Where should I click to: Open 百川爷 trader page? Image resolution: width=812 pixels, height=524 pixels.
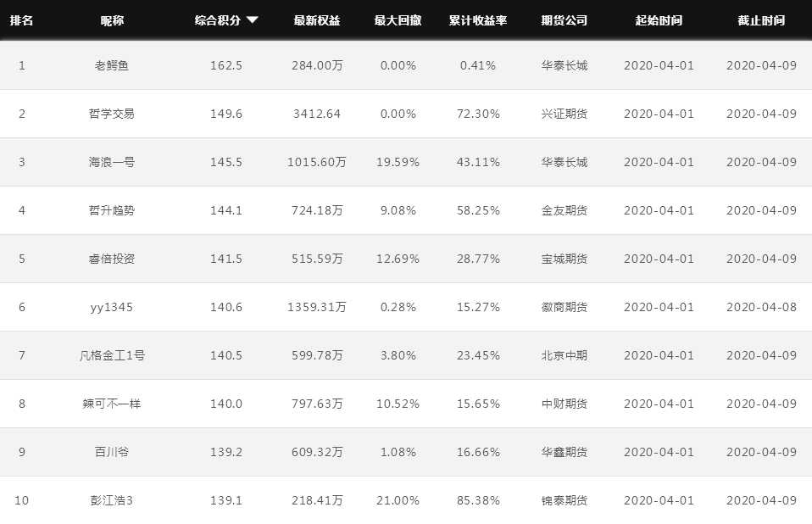click(x=112, y=452)
